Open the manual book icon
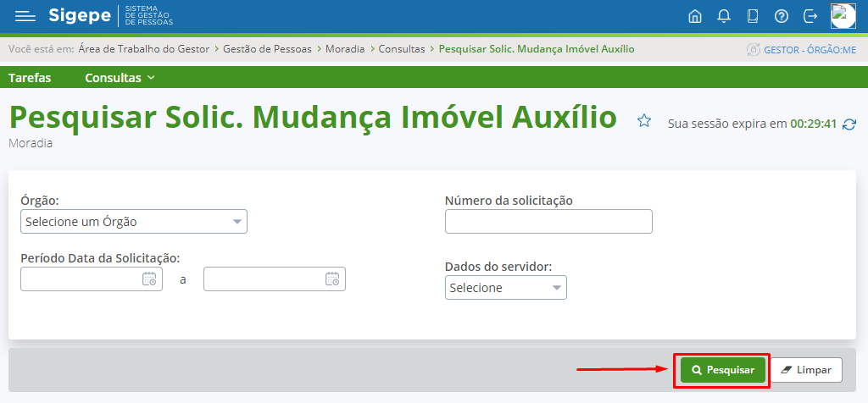 753,17
